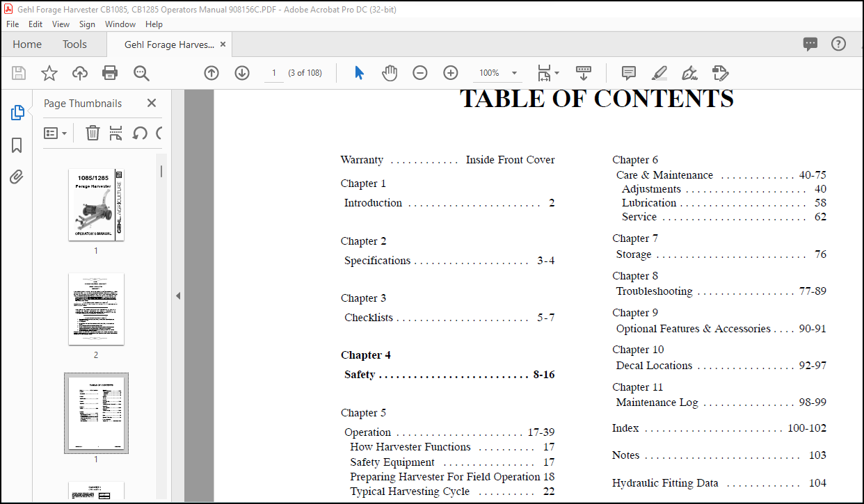The height and width of the screenshot is (504, 864).
Task: Select the cover page thumbnail labeled 1
Action: [96, 205]
